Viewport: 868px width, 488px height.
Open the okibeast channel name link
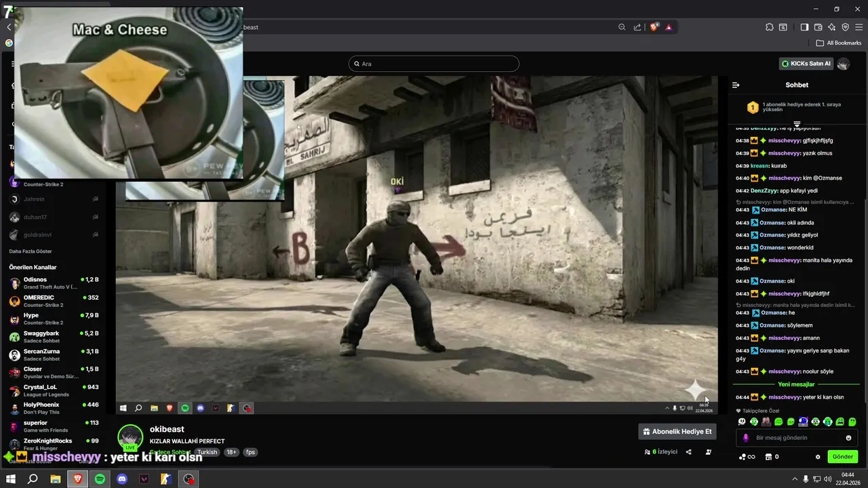tap(167, 429)
